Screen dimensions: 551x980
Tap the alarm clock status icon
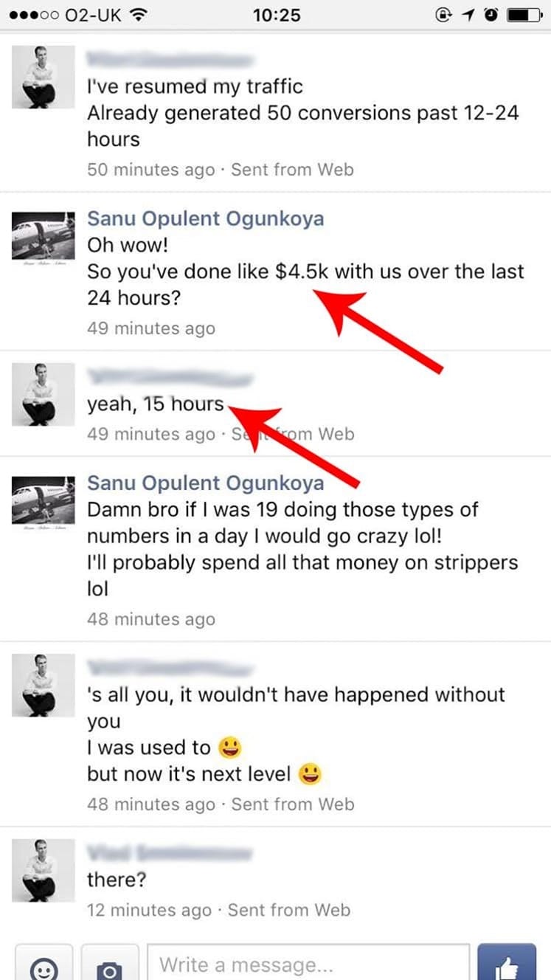[x=491, y=14]
